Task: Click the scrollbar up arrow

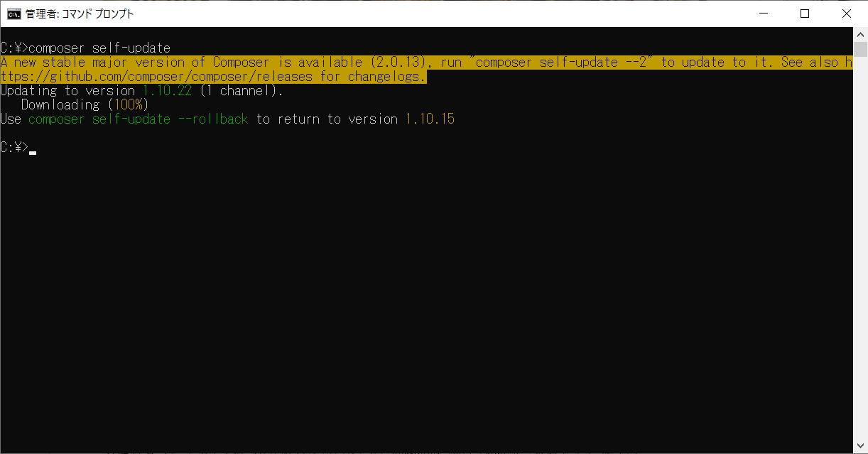Action: (x=860, y=34)
